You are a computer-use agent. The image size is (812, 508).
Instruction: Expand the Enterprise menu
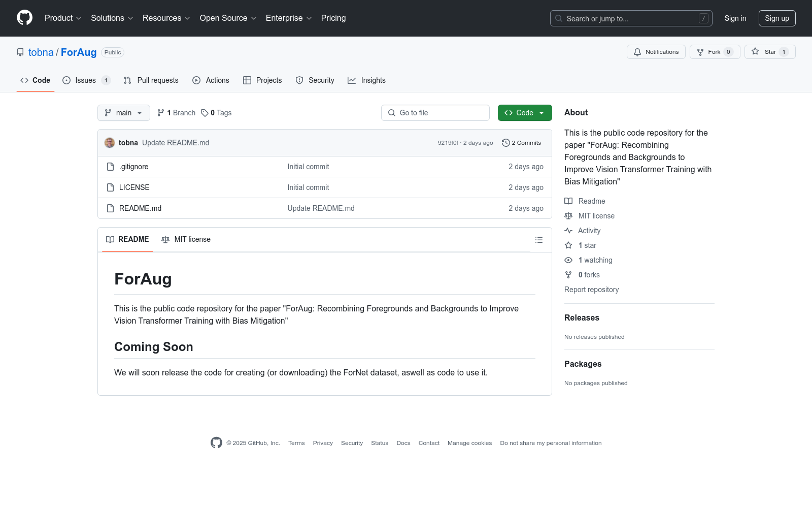289,18
